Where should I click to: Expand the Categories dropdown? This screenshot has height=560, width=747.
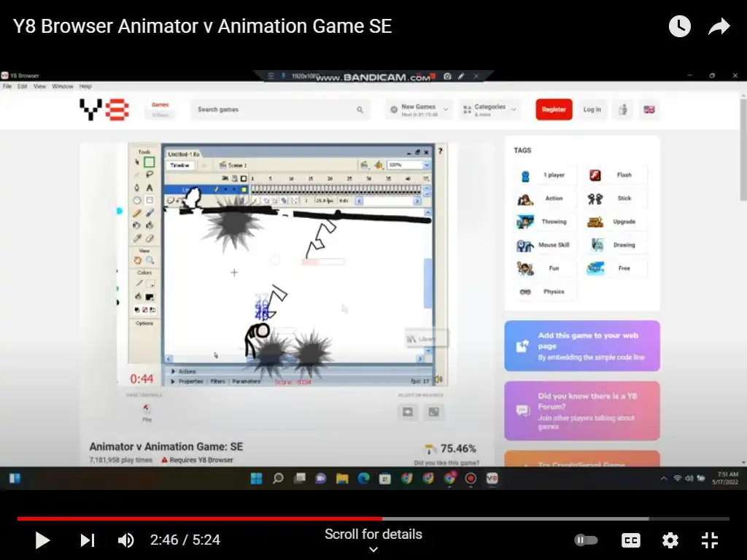489,109
